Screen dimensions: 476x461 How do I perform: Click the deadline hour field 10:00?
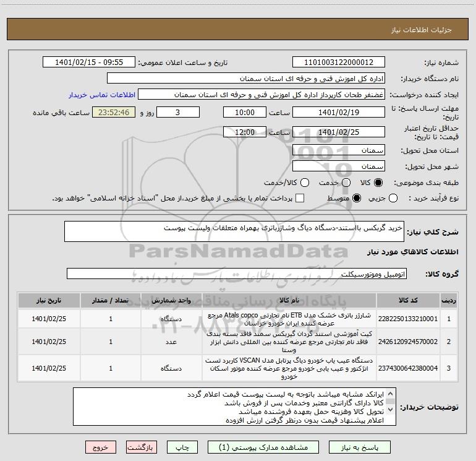tap(245, 112)
